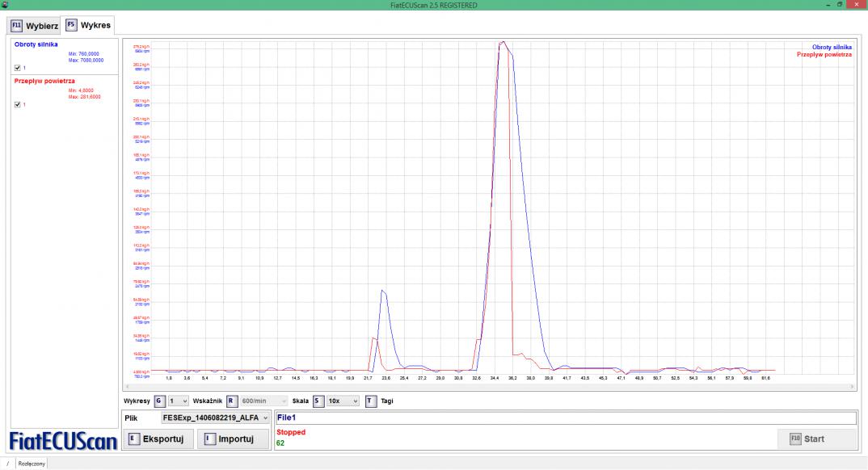Click the horizontal scrollbar under the graph

coord(488,387)
